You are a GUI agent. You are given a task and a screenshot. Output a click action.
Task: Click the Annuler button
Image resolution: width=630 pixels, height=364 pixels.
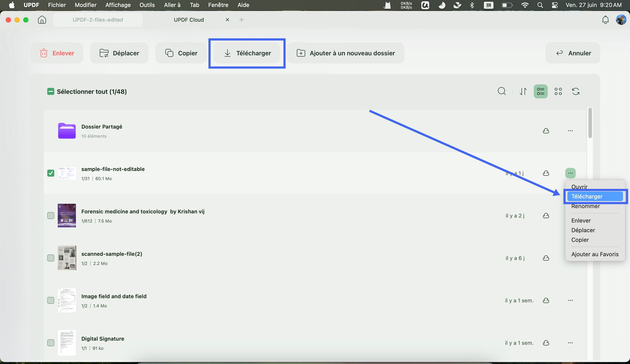573,53
